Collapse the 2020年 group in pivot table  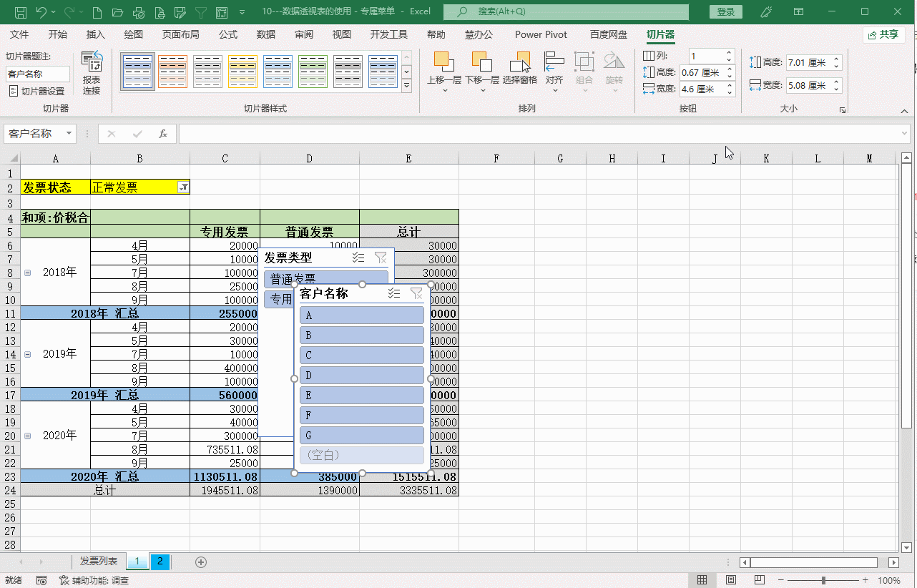tap(27, 436)
